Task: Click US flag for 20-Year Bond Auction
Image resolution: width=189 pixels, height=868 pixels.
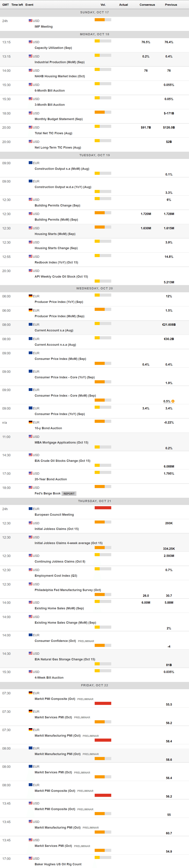Action: pyautogui.click(x=30, y=473)
